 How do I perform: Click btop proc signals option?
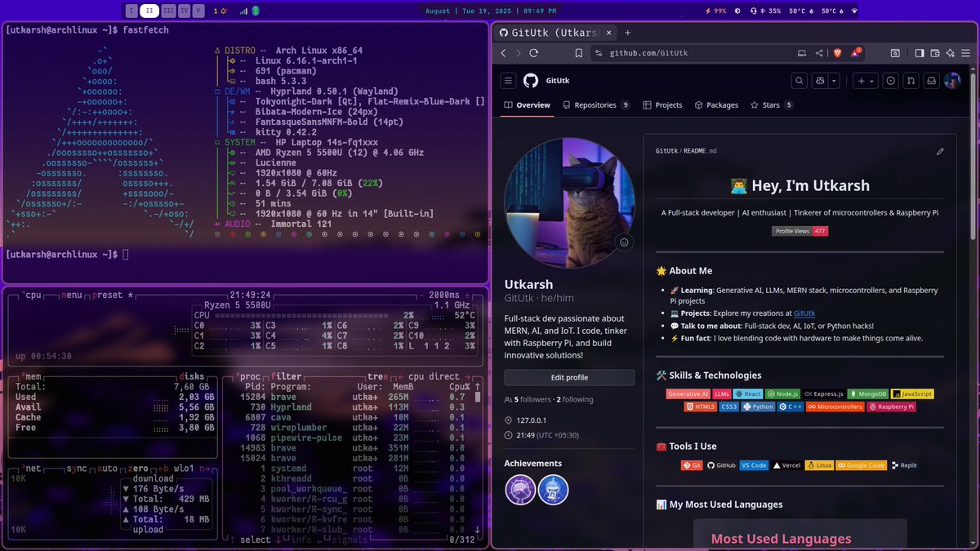349,540
